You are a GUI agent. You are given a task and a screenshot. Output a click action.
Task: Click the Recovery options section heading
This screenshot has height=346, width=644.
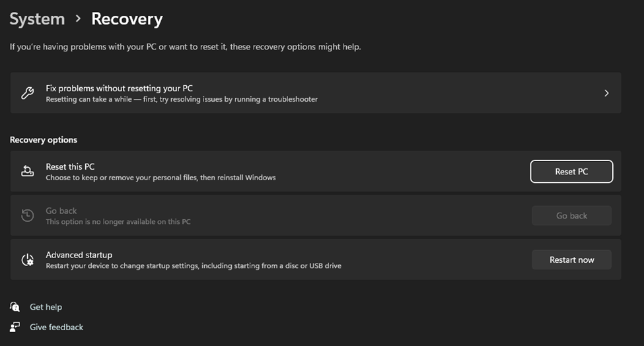(44, 140)
